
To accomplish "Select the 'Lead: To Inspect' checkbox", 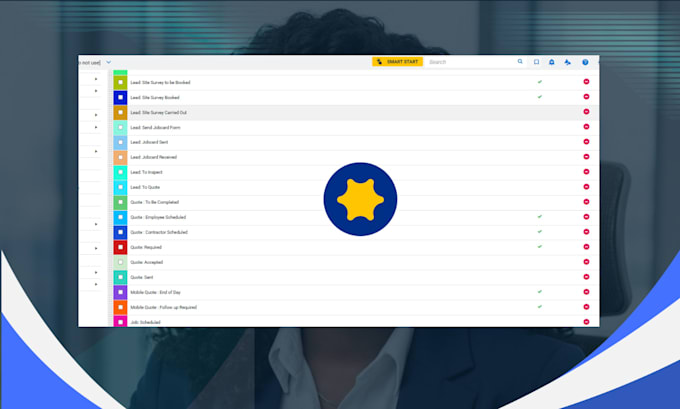I will pyautogui.click(x=121, y=172).
